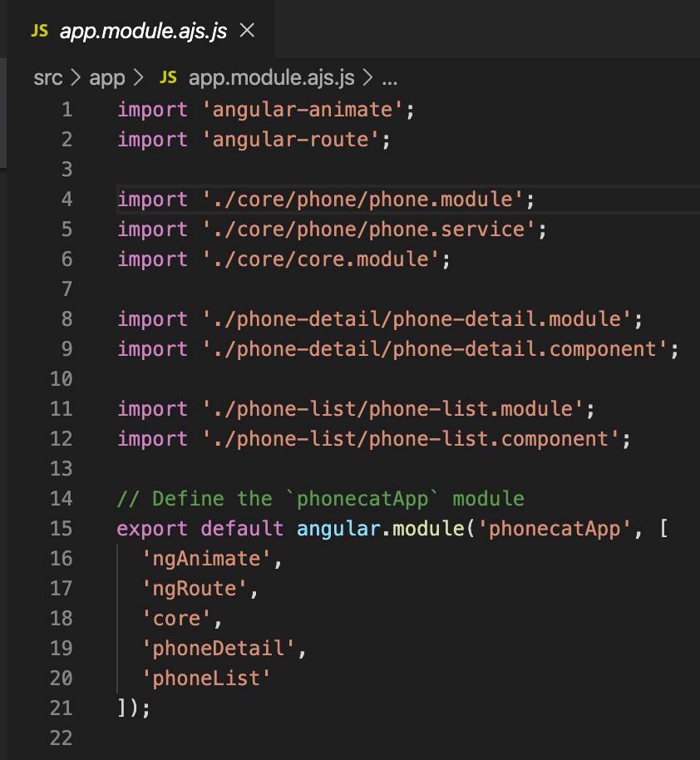Click the import keyword on line 9
This screenshot has width=700, height=760.
[152, 349]
